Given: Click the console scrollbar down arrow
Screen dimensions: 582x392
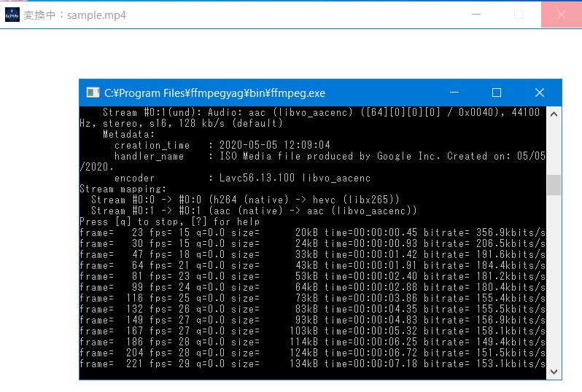Looking at the screenshot, I should tap(554, 372).
